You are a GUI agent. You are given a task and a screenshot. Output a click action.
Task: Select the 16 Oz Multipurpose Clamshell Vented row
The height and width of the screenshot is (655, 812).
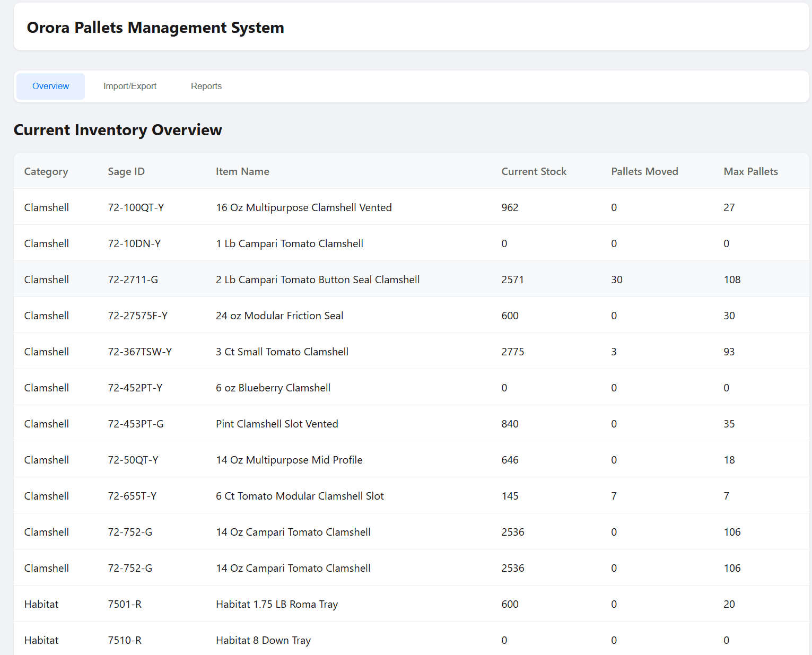click(303, 207)
